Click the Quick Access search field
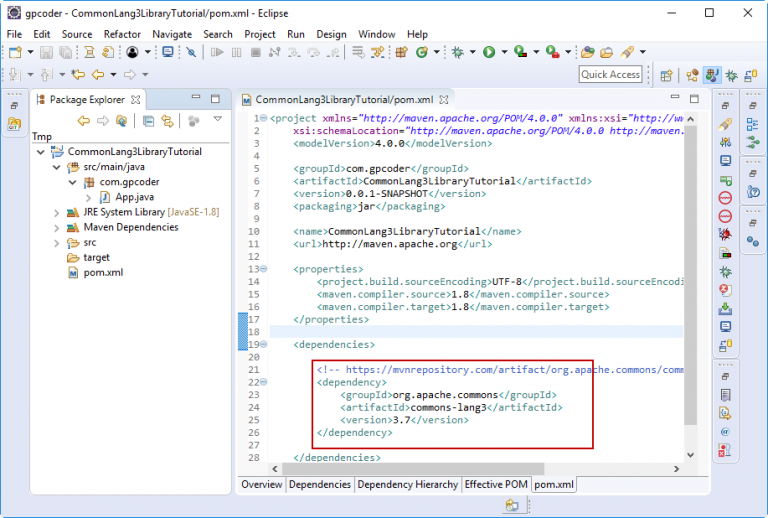Viewport: 768px width, 518px height. pyautogui.click(x=610, y=74)
